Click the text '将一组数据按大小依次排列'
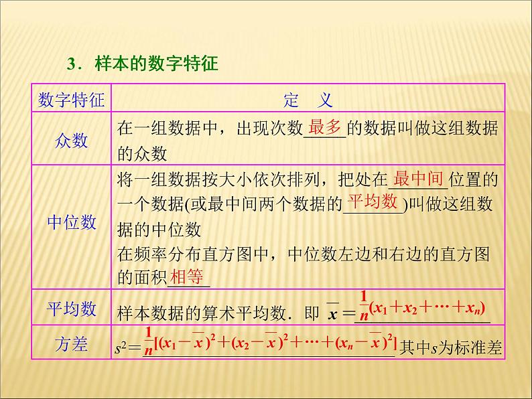 pos(218,179)
